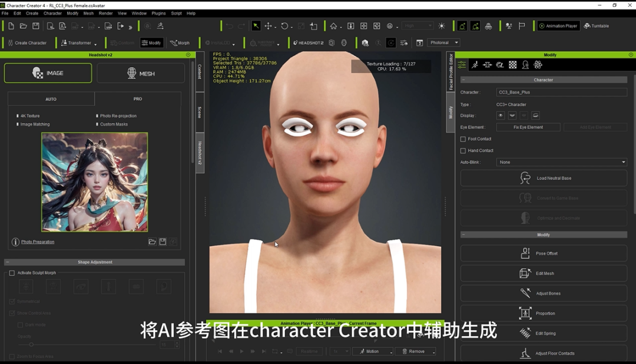Check Activate Sculpt Morph option

point(12,273)
